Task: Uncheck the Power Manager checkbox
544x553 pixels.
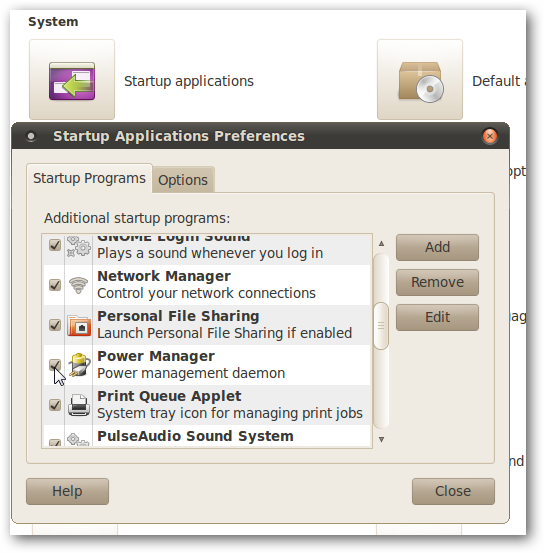Action: [55, 365]
